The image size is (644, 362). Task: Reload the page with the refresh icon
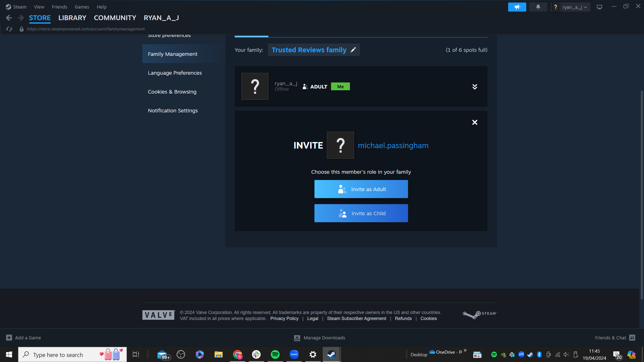(9, 29)
